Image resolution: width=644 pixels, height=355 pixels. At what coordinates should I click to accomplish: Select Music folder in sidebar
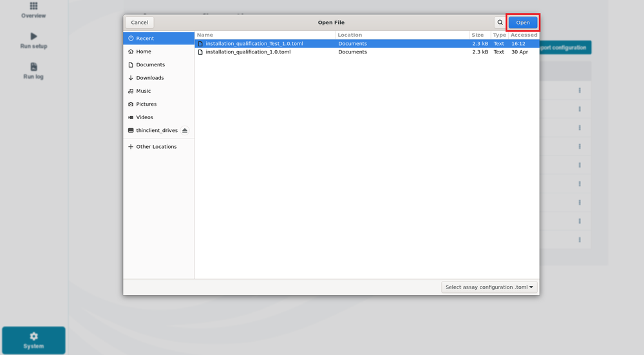tap(159, 91)
